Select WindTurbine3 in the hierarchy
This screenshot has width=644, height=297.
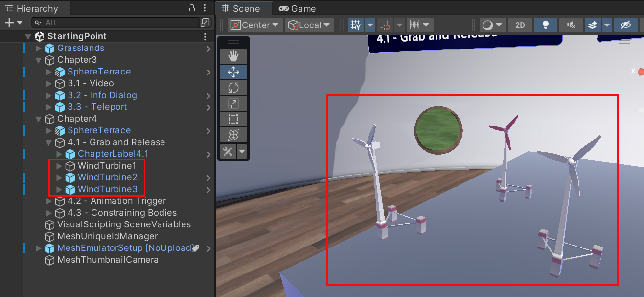[x=107, y=189]
